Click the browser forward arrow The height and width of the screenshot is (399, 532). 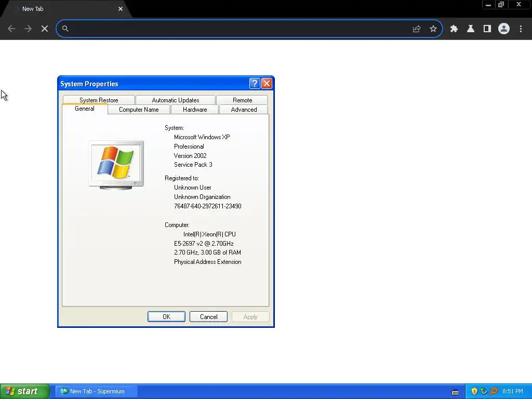[x=28, y=29]
